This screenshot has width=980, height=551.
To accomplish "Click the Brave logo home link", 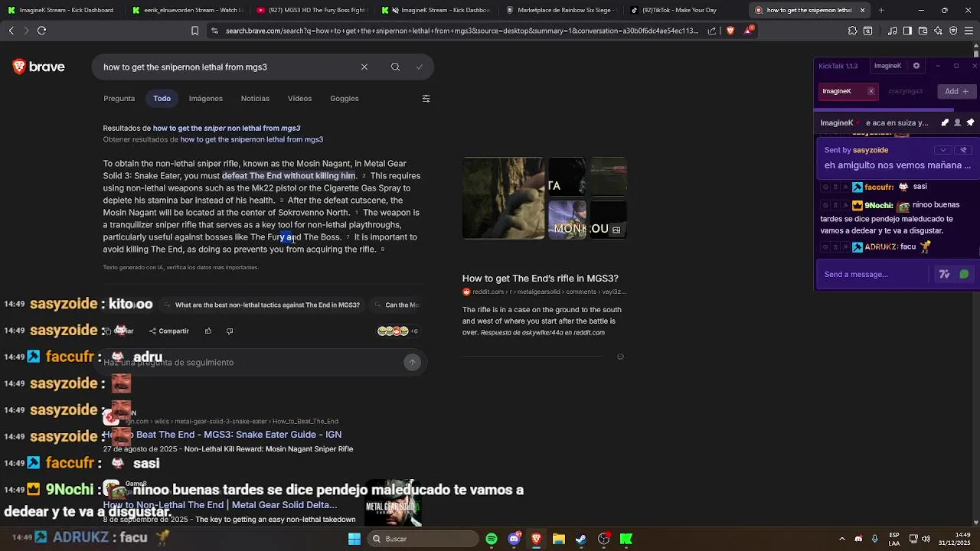I will click(x=39, y=67).
